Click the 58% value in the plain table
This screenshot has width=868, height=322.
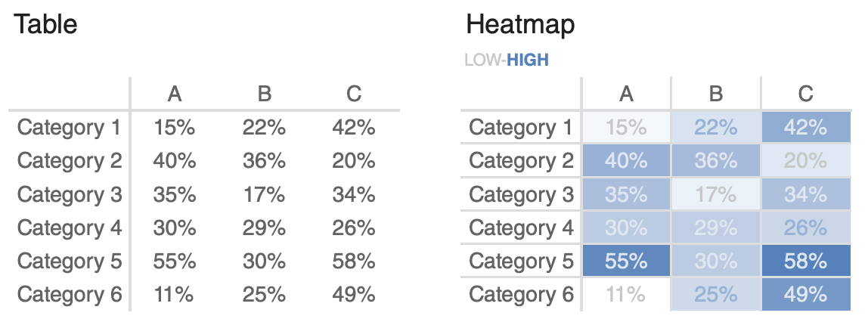pos(354,261)
